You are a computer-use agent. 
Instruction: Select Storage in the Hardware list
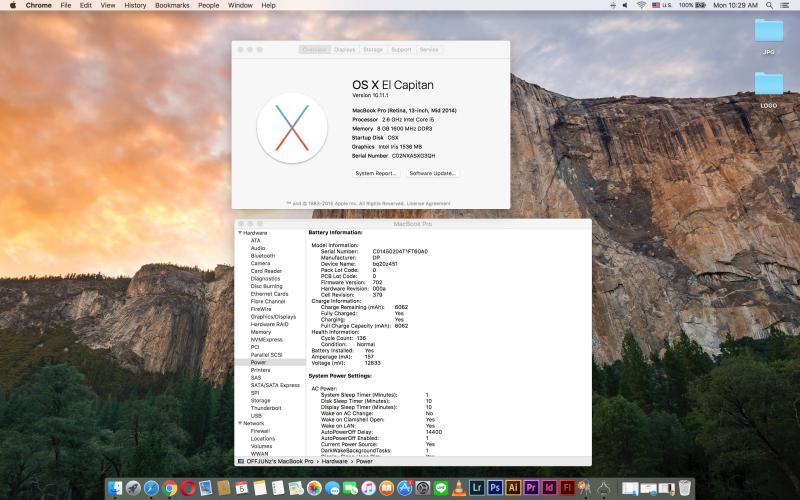click(260, 401)
